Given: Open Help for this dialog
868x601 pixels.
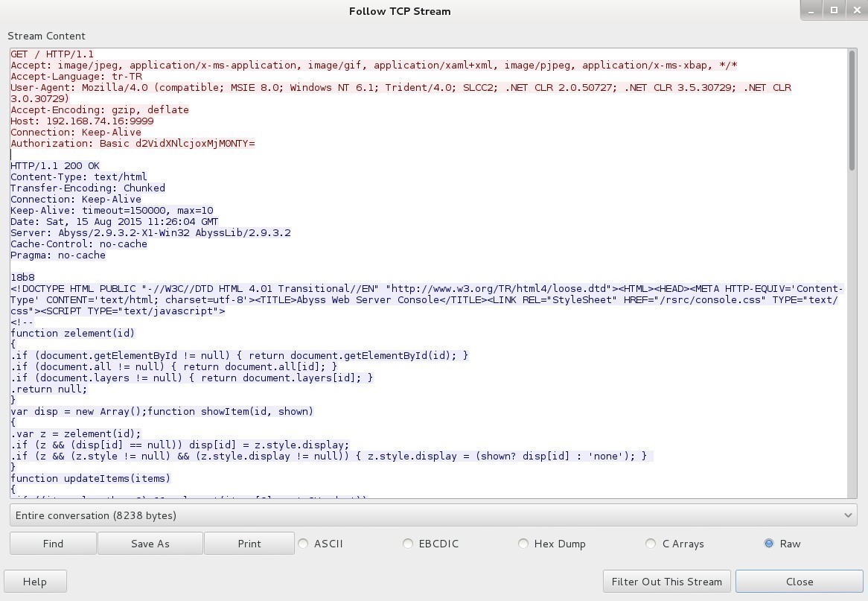Looking at the screenshot, I should pos(35,582).
